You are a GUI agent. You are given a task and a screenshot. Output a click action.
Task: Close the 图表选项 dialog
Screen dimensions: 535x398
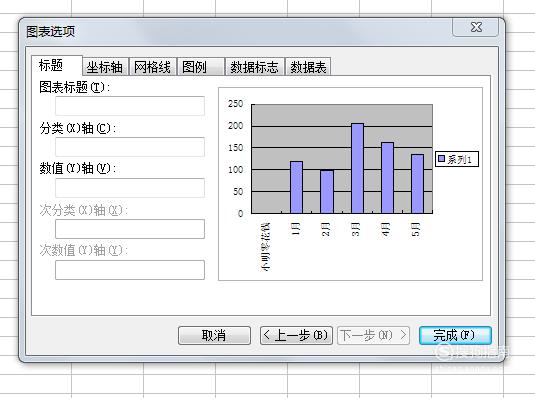(476, 27)
